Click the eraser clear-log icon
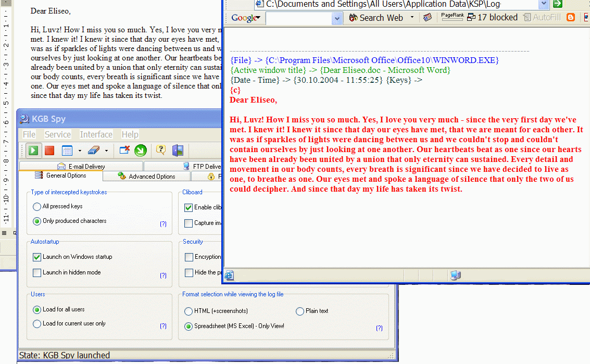This screenshot has height=364, width=590. point(94,150)
